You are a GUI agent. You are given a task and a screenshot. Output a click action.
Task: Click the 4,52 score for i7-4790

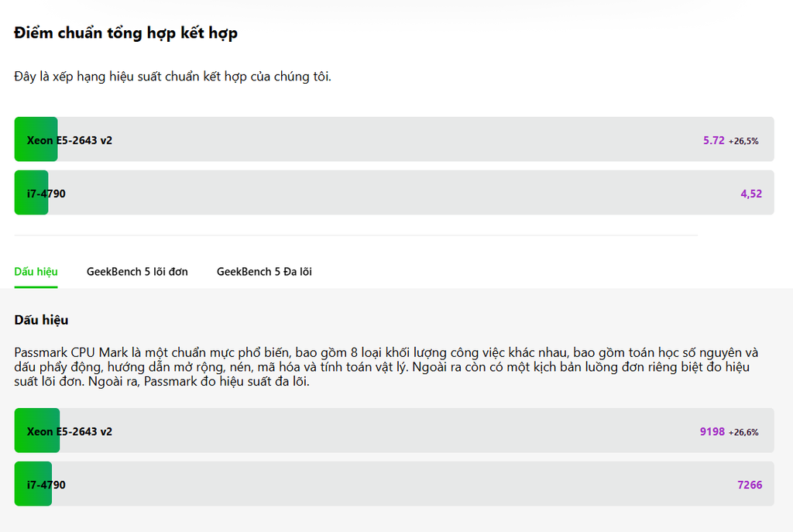point(751,194)
